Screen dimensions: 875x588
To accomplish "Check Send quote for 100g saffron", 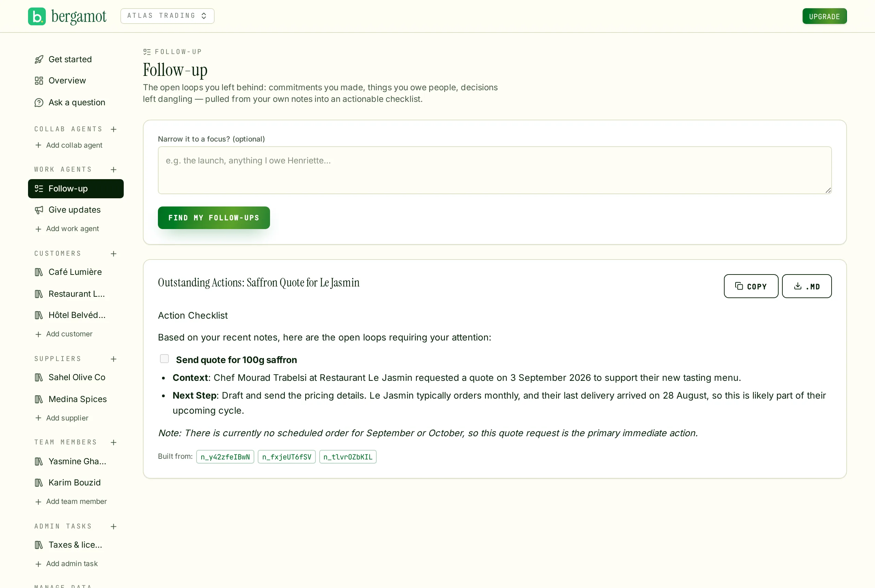I will (x=164, y=359).
